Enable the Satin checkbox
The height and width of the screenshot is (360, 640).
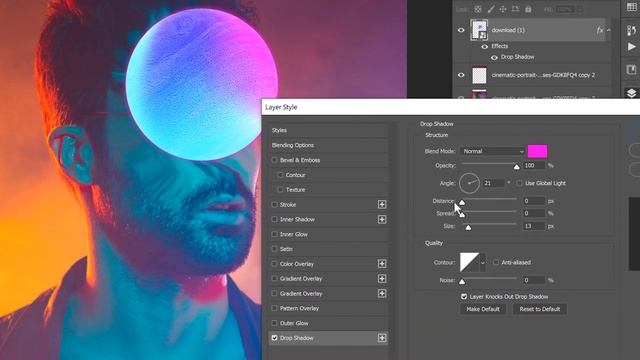(274, 249)
